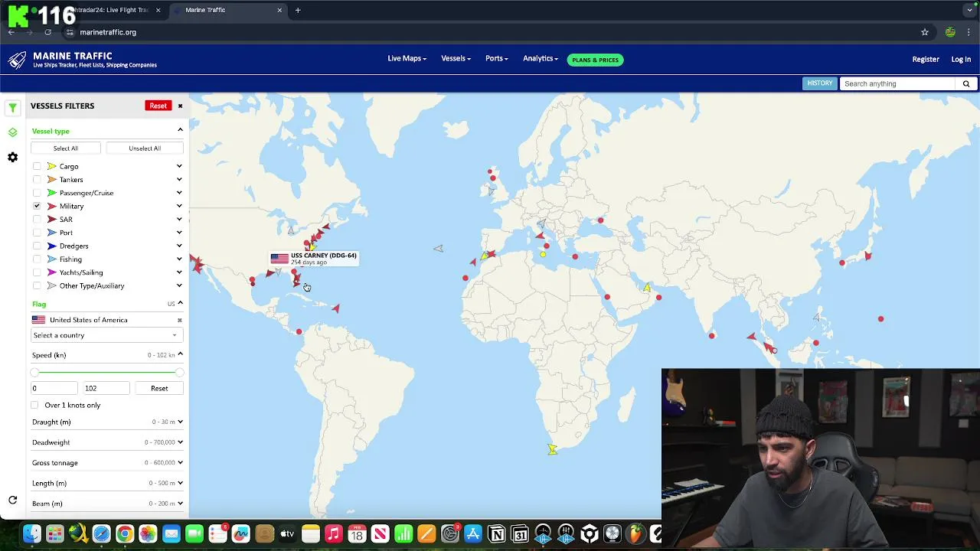Click the red vessel dot in the Black Sea
The width and height of the screenshot is (980, 551).
601,220
